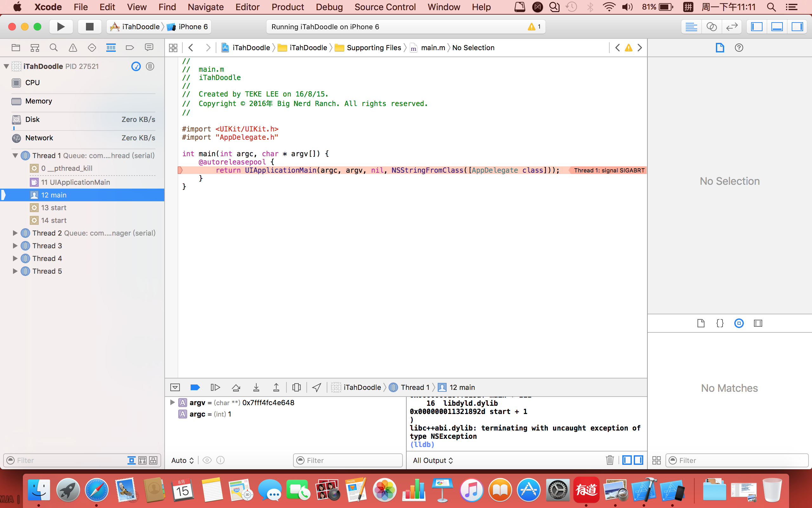Show the Assistant editor

[712, 27]
